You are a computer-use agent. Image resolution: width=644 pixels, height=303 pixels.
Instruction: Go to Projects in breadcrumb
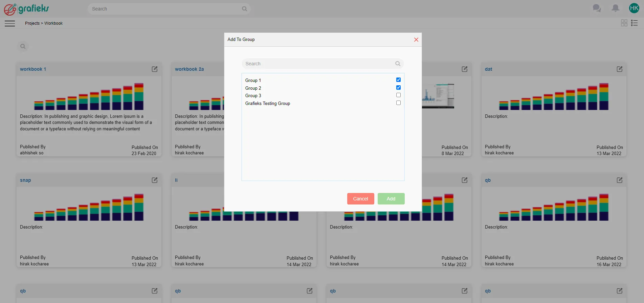point(32,23)
